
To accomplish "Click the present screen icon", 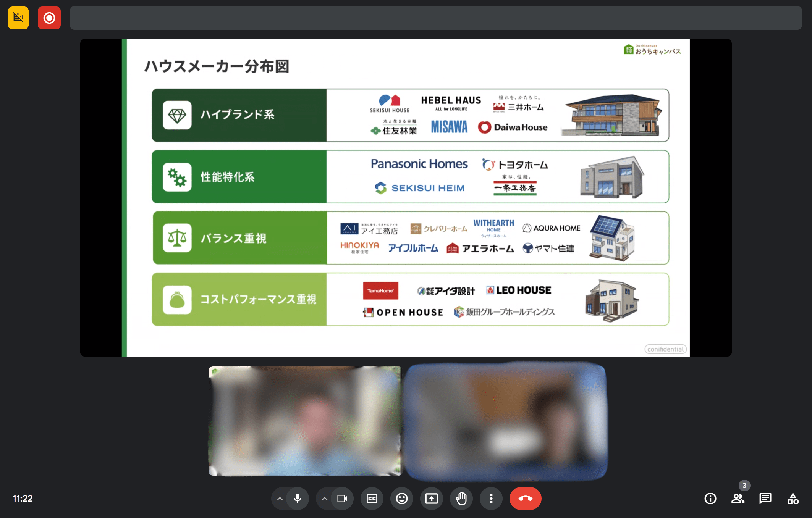I will 432,499.
